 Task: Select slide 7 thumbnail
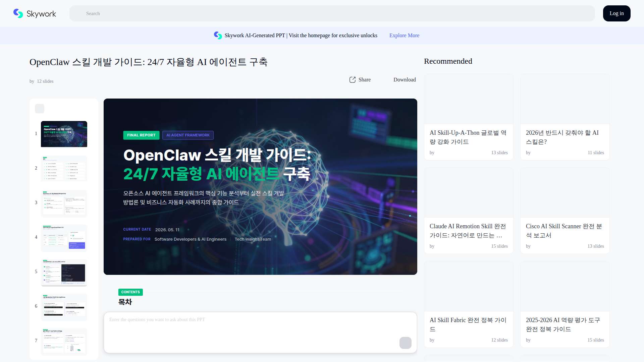64,341
